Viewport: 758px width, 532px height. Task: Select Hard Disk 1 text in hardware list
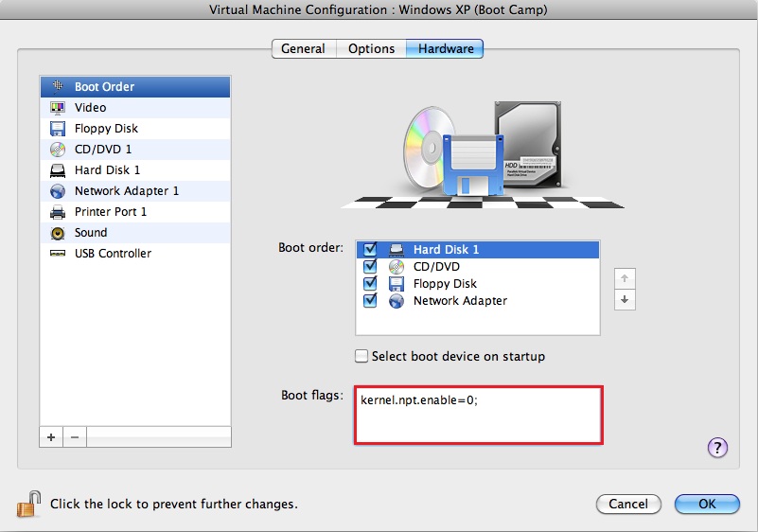pos(107,170)
